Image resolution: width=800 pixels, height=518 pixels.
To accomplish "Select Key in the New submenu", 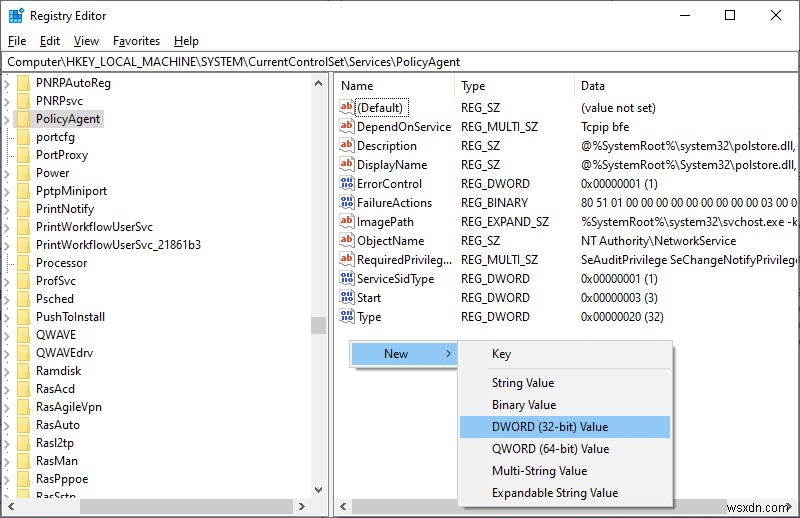I will 565,354.
